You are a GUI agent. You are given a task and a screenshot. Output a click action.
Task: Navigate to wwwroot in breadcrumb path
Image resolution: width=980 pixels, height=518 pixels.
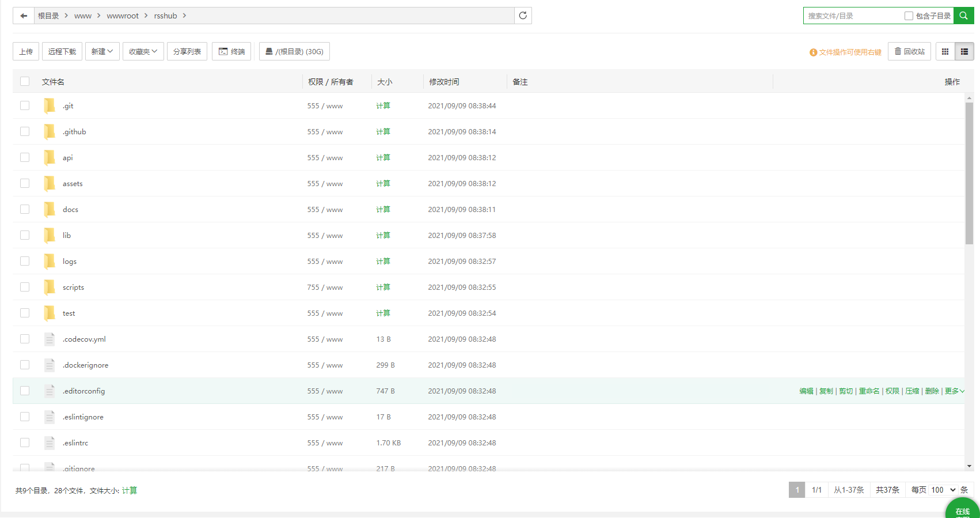coord(123,16)
